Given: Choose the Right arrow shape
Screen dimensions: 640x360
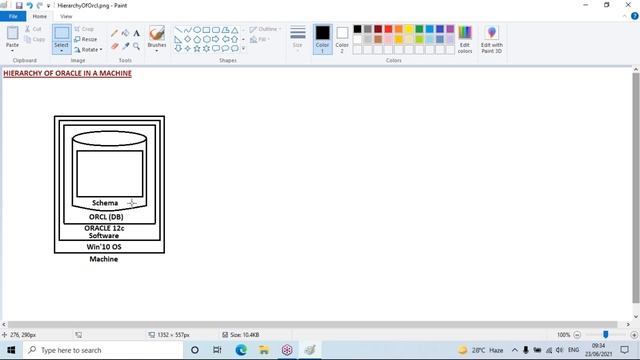Looking at the screenshot, I should [x=216, y=39].
